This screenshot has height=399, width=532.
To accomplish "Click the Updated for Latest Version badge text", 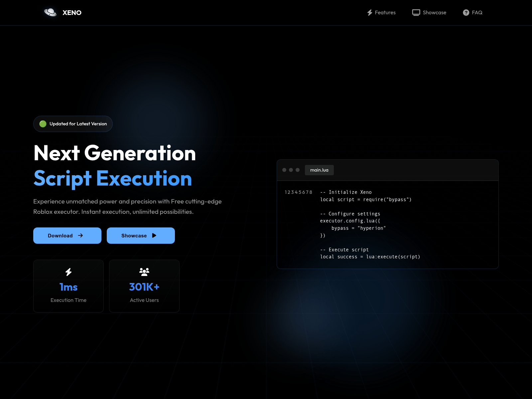I will 78,124.
